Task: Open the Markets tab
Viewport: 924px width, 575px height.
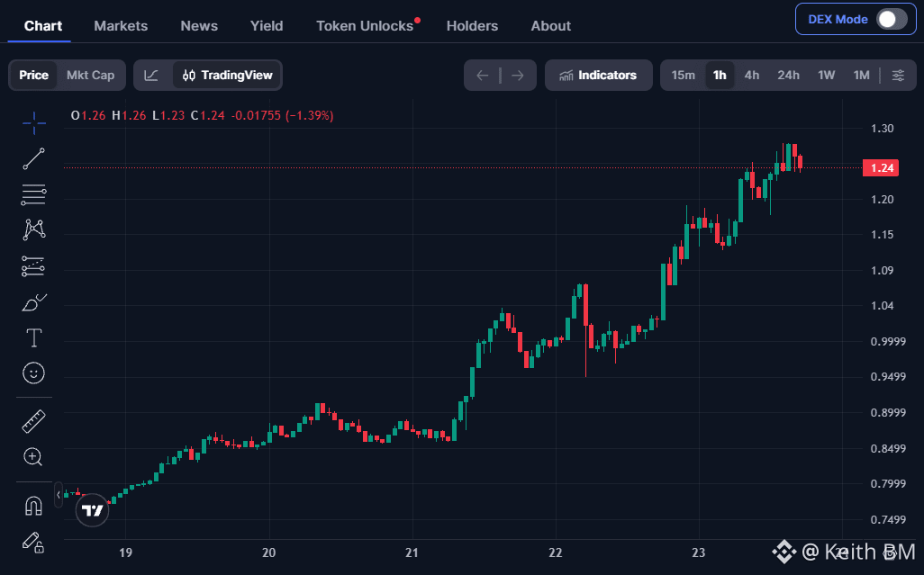Action: click(x=121, y=26)
